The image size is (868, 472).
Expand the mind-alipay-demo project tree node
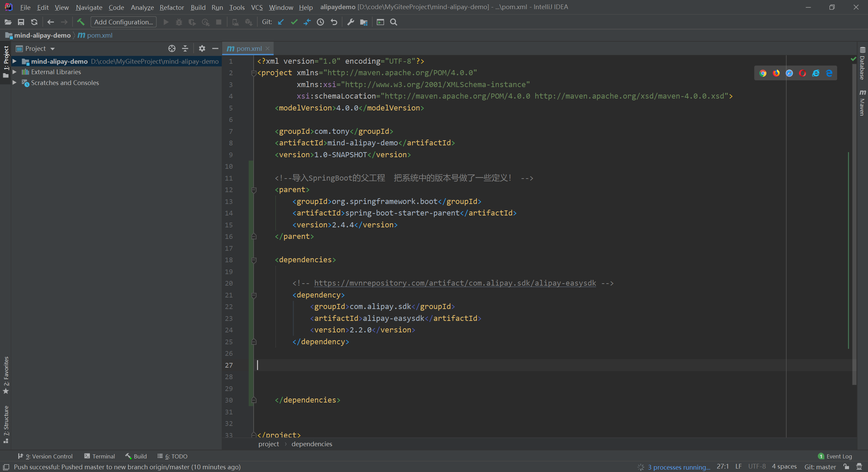click(15, 61)
